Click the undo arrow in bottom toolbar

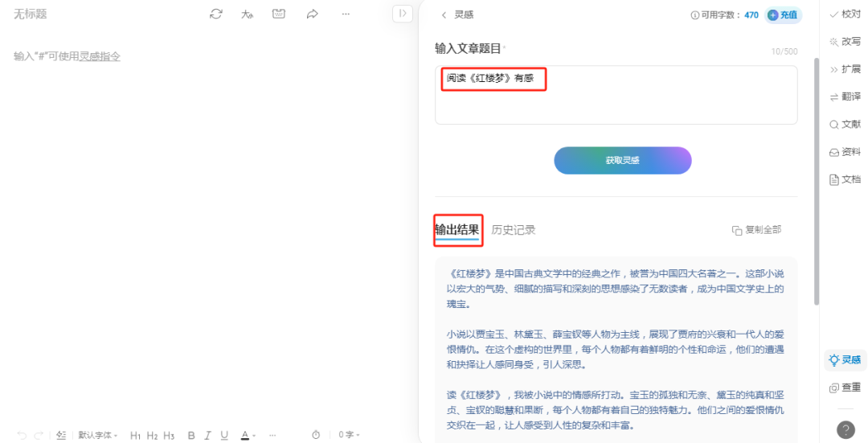click(x=22, y=435)
